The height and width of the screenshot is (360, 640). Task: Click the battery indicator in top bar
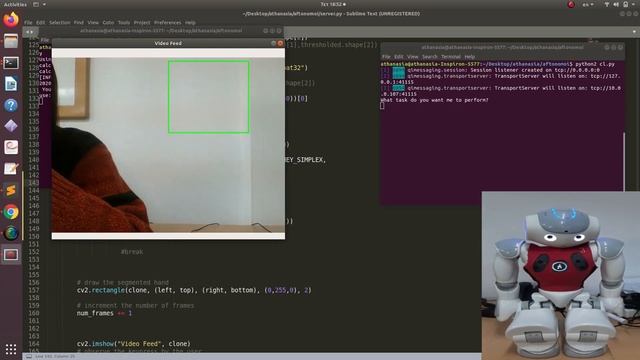(625, 4)
